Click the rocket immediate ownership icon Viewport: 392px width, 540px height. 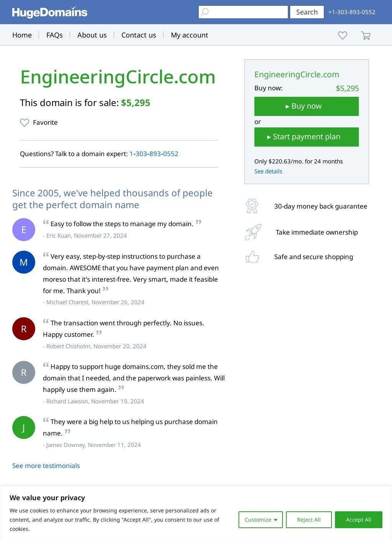[x=253, y=232]
